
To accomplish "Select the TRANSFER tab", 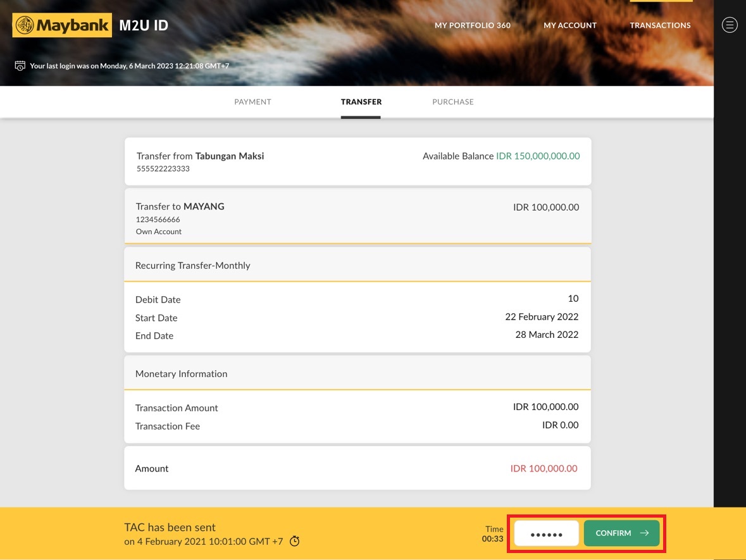I will [x=361, y=102].
